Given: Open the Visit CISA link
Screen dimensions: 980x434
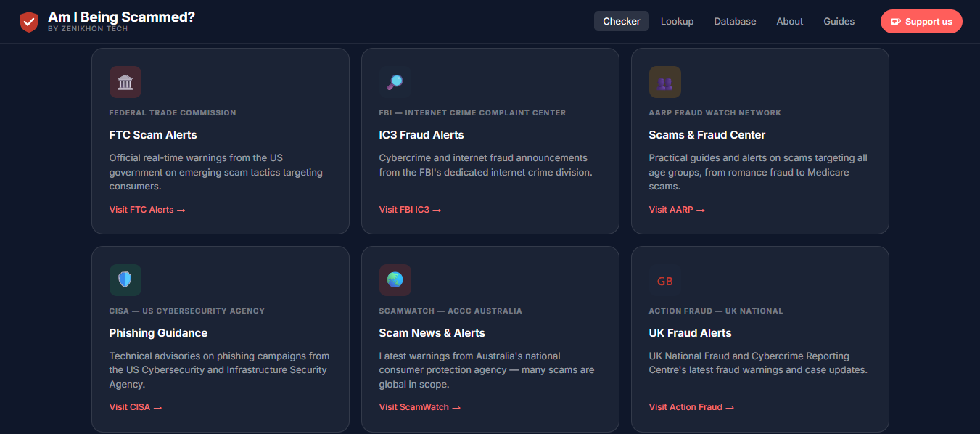Looking at the screenshot, I should click(136, 406).
